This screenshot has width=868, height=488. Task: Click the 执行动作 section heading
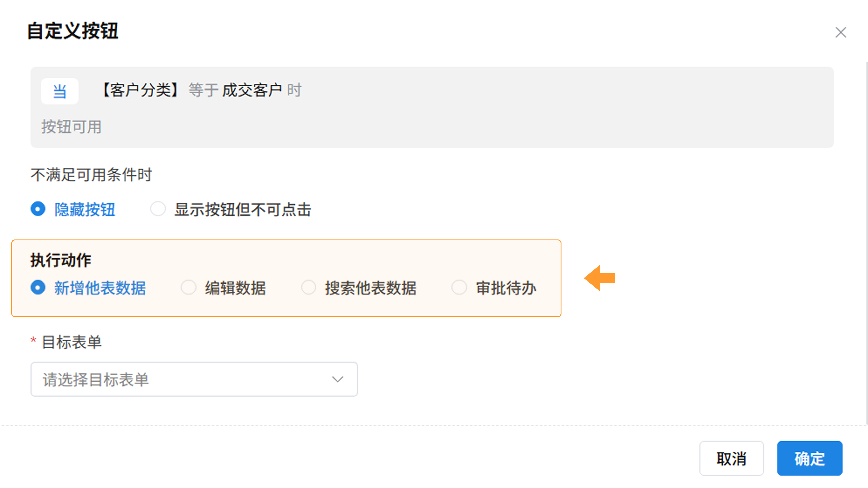tap(61, 260)
